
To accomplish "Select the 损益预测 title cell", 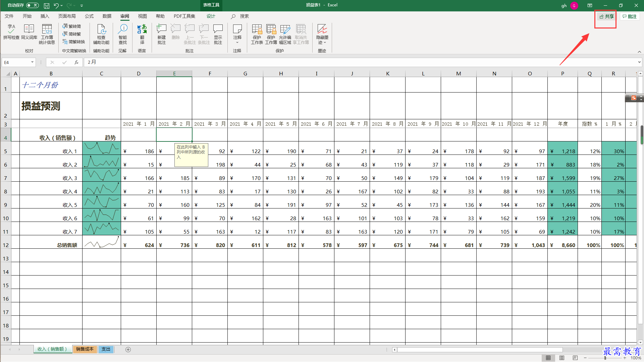I will pos(51,106).
